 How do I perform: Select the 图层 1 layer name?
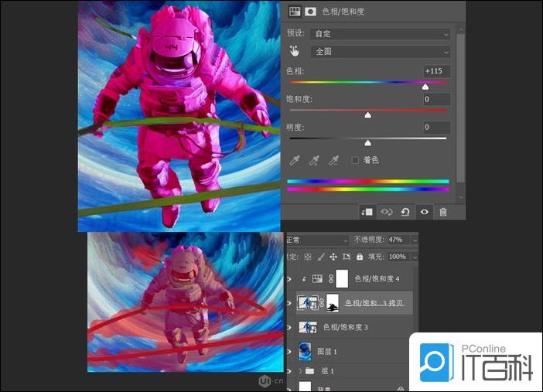327,352
